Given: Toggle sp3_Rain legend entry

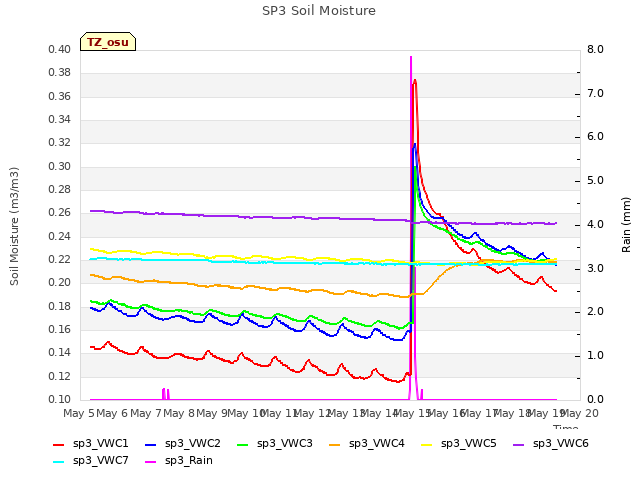Looking at the screenshot, I should tap(179, 461).
